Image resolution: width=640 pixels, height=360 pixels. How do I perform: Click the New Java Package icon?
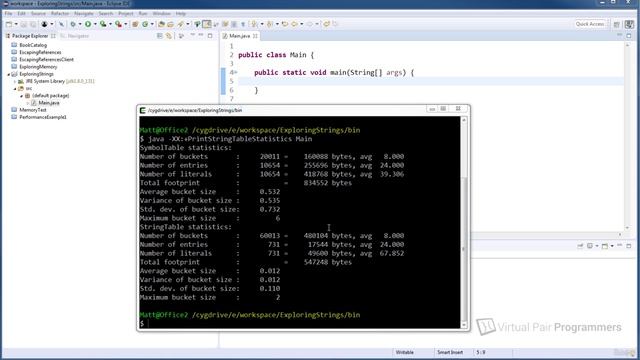(x=135, y=24)
